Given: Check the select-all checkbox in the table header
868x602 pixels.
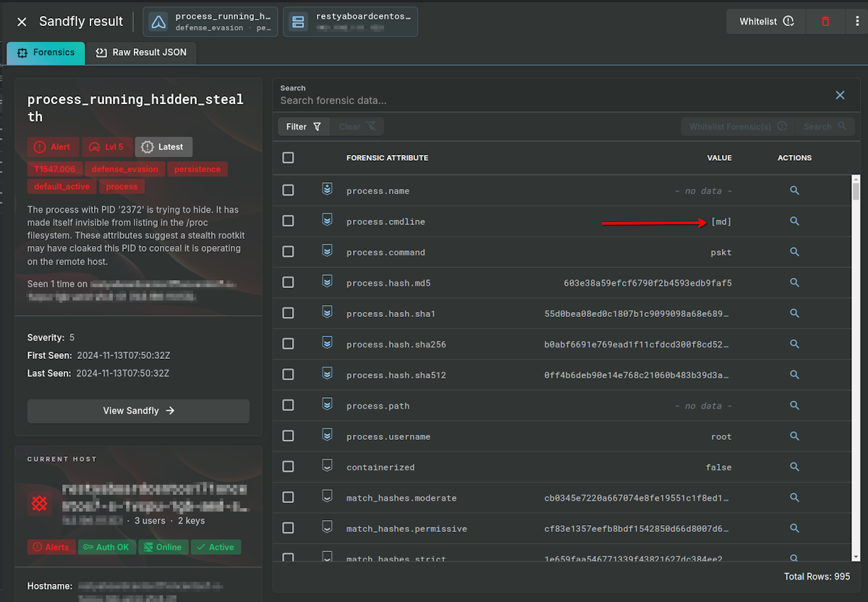Looking at the screenshot, I should 287,157.
